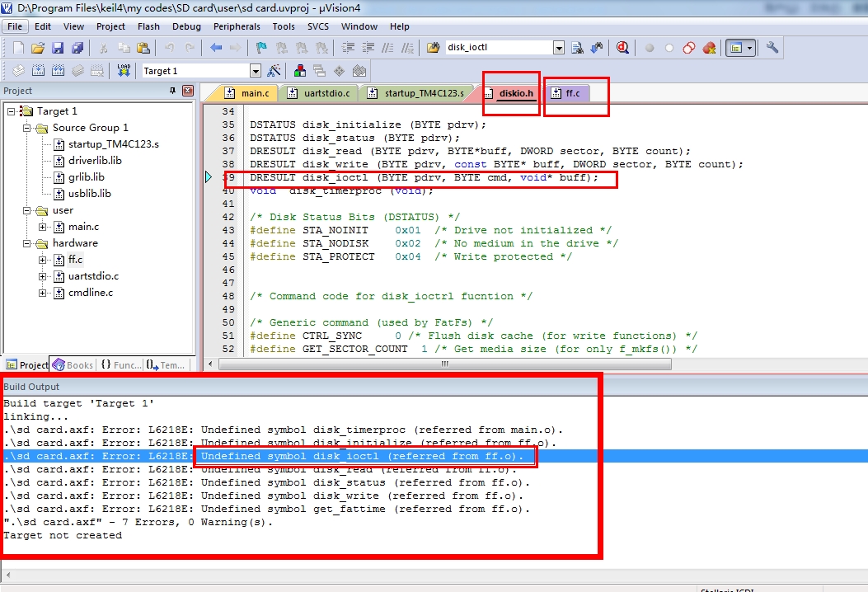This screenshot has height=592, width=868.
Task: Collapse the hardware folder node
Action: [x=26, y=244]
